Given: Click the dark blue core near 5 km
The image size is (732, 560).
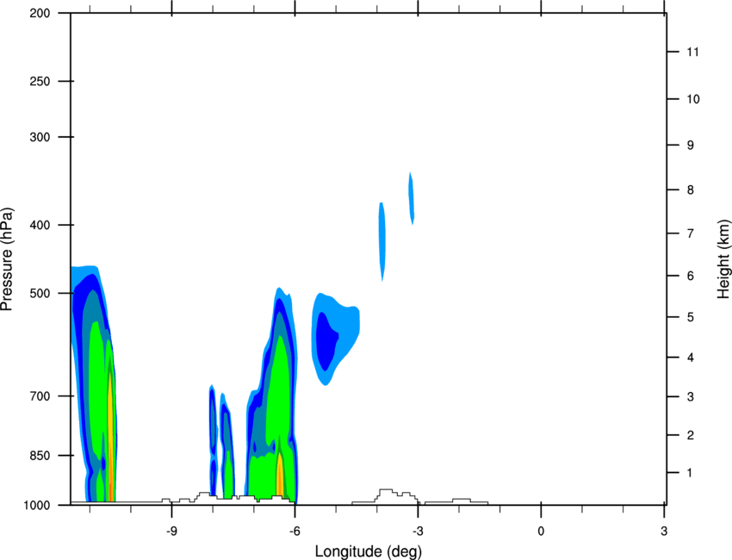Looking at the screenshot, I should click(x=326, y=341).
